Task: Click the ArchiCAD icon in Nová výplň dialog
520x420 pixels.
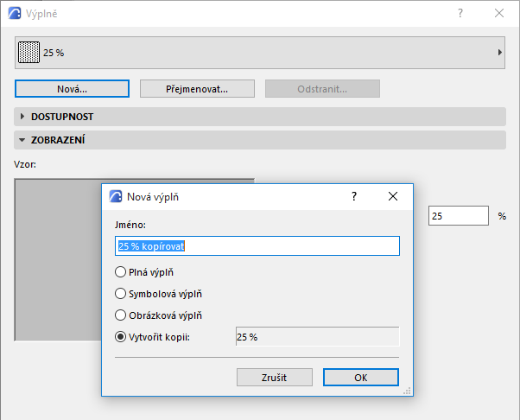Action: coord(115,196)
